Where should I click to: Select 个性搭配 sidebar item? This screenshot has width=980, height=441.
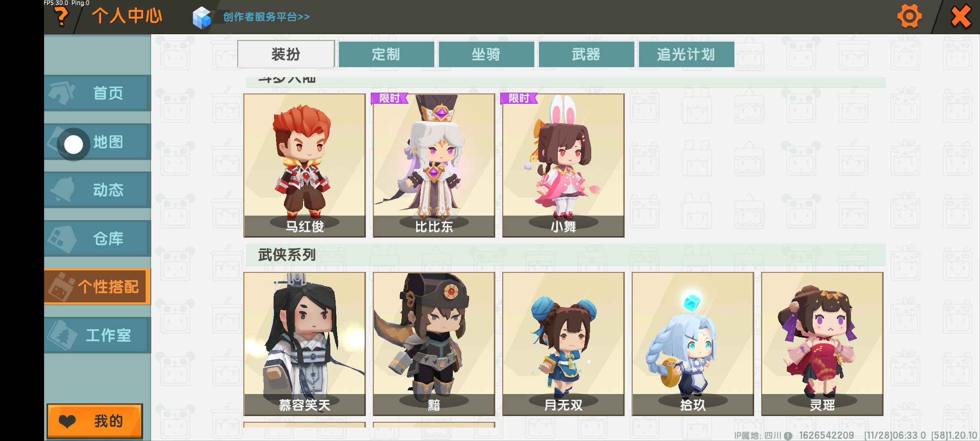pos(98,287)
